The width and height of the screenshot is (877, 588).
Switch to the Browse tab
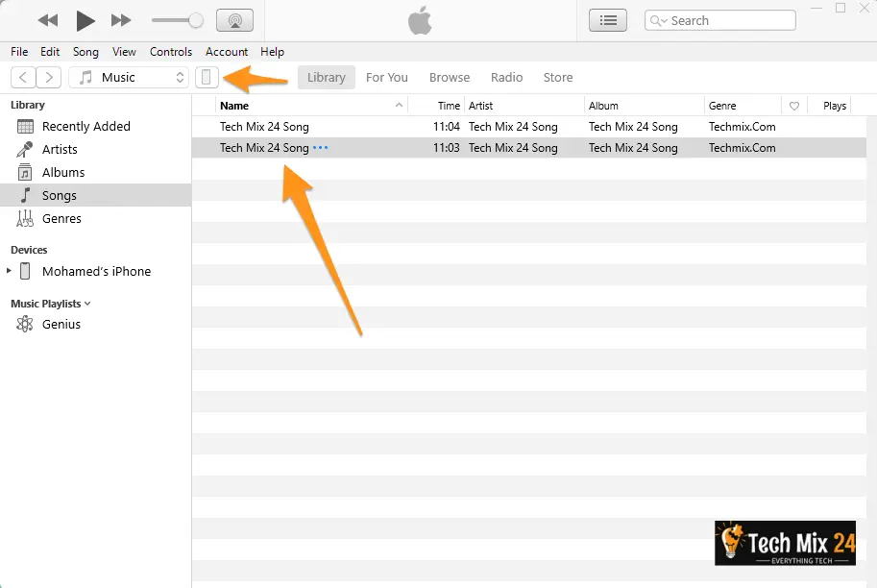tap(450, 77)
